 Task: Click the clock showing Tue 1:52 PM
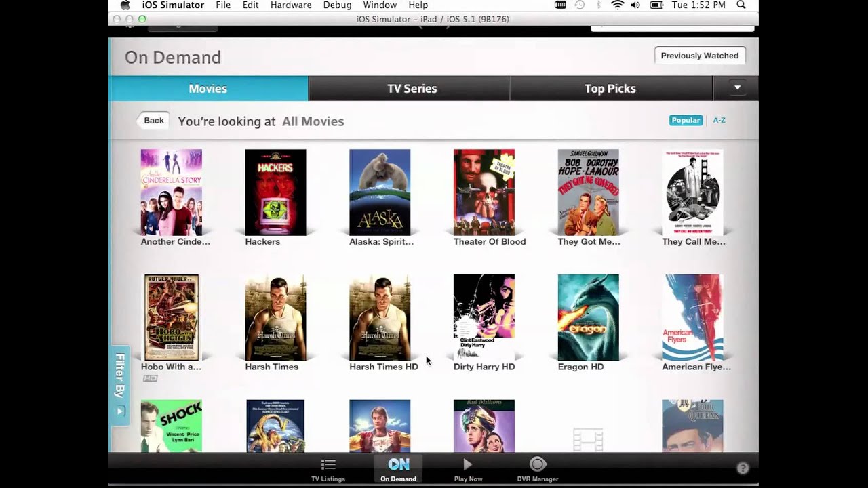tap(698, 5)
